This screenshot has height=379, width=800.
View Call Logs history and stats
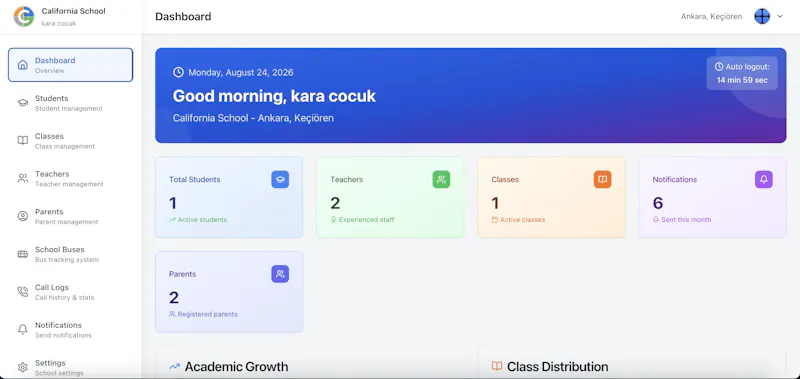(70, 291)
